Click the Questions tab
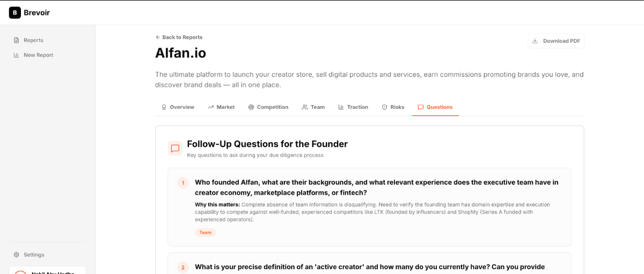Screen dimensions: 644x274 pos(435,107)
